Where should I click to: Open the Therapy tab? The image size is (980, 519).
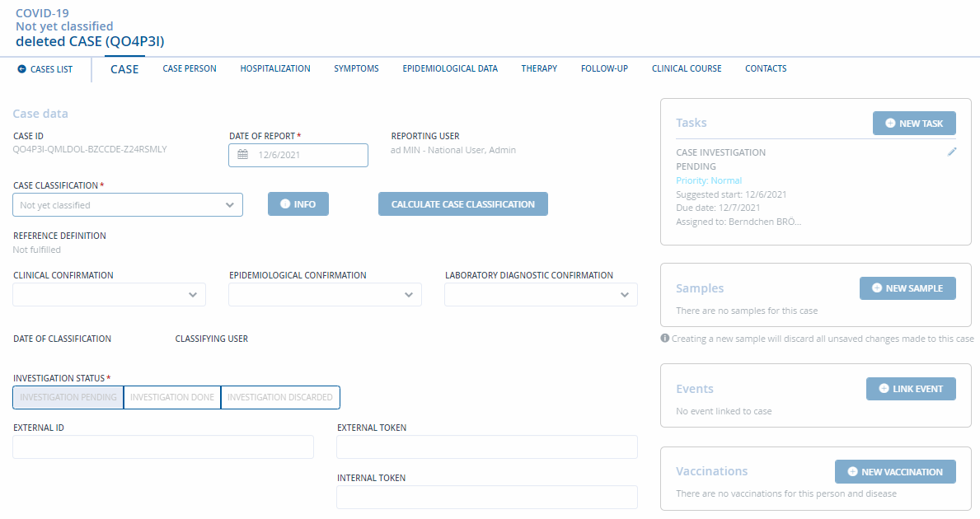tap(539, 68)
